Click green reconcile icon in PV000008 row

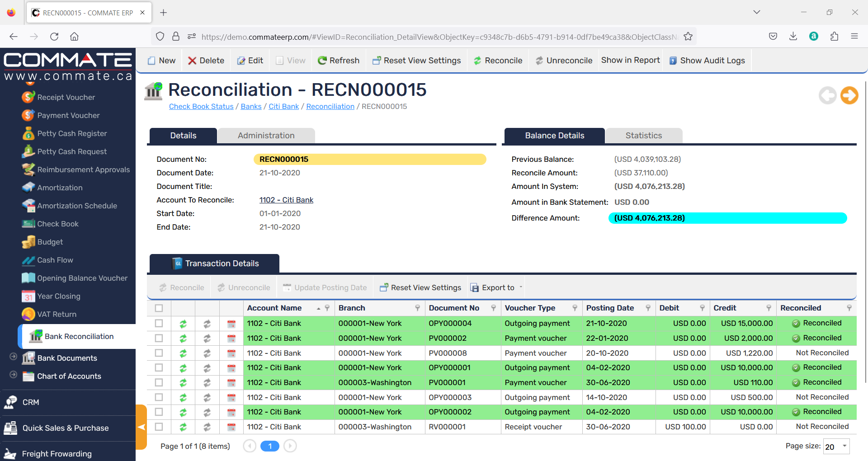click(x=183, y=353)
